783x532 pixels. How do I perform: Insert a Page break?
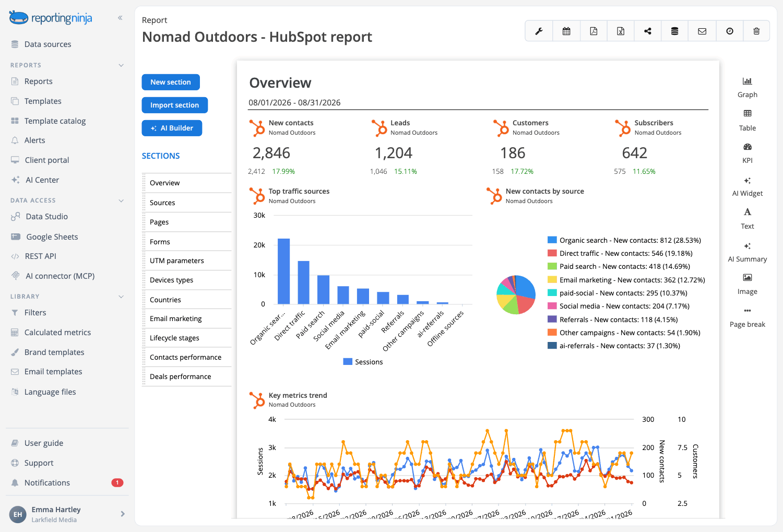(748, 317)
